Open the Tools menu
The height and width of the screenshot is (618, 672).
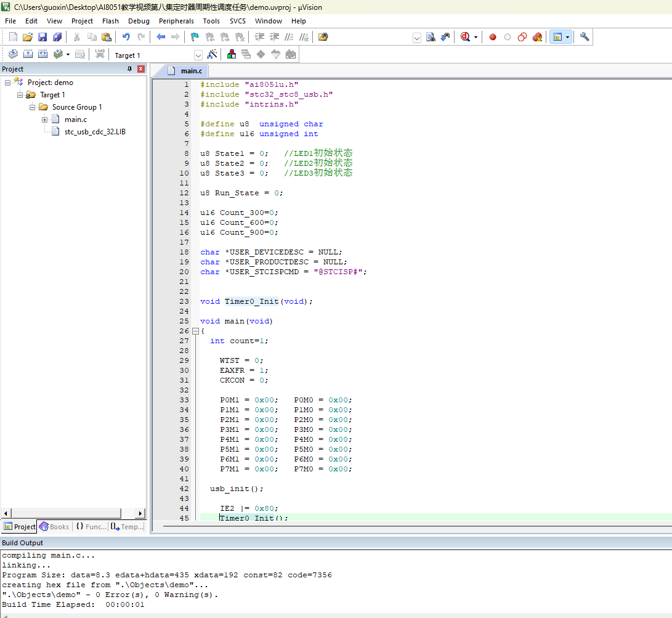click(211, 21)
